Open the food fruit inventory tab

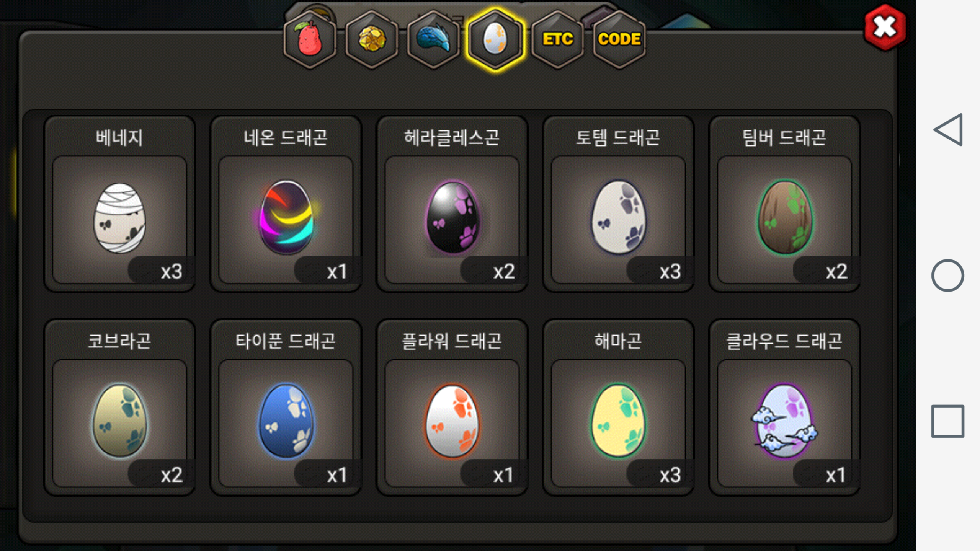click(310, 39)
